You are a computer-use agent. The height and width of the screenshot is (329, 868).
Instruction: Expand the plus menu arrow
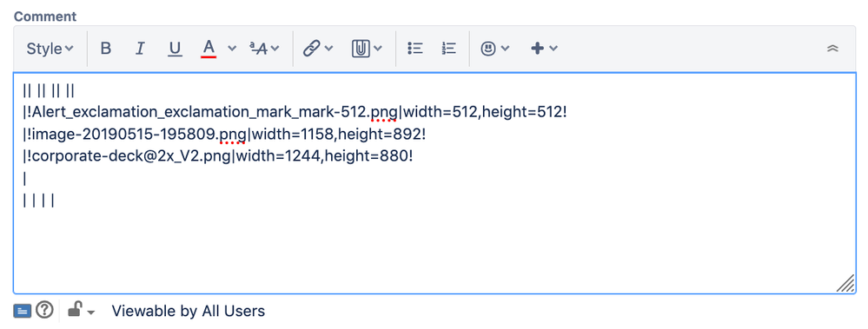[553, 49]
